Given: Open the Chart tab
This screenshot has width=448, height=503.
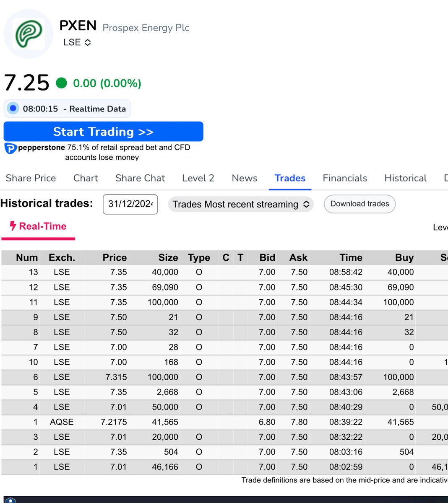Looking at the screenshot, I should [86, 178].
